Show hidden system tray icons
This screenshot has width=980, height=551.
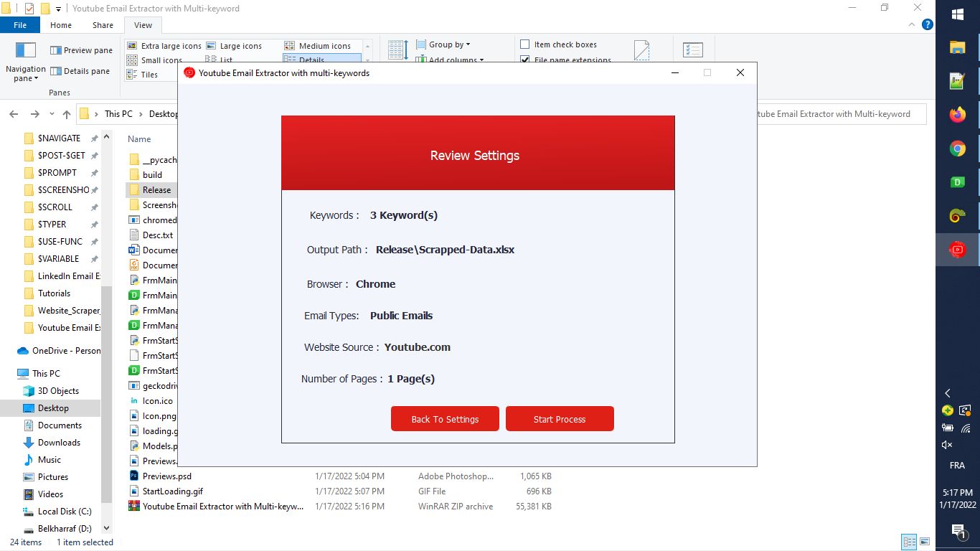click(x=947, y=393)
